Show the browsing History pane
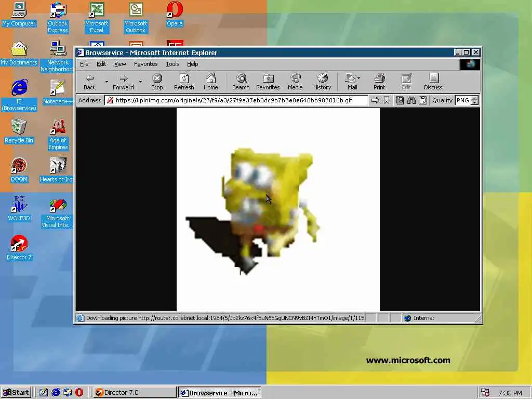Viewport: 532px width, 399px height. [x=322, y=82]
